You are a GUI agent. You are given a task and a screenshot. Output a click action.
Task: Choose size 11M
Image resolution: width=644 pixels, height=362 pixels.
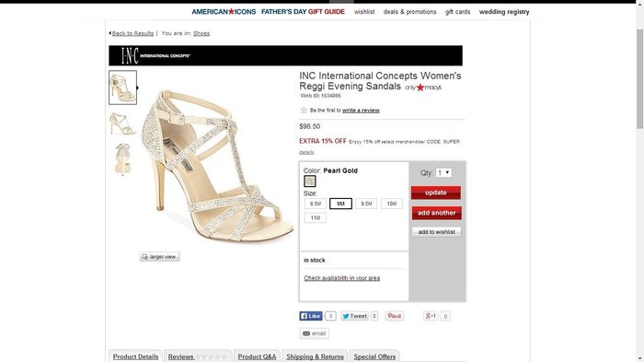coord(316,218)
